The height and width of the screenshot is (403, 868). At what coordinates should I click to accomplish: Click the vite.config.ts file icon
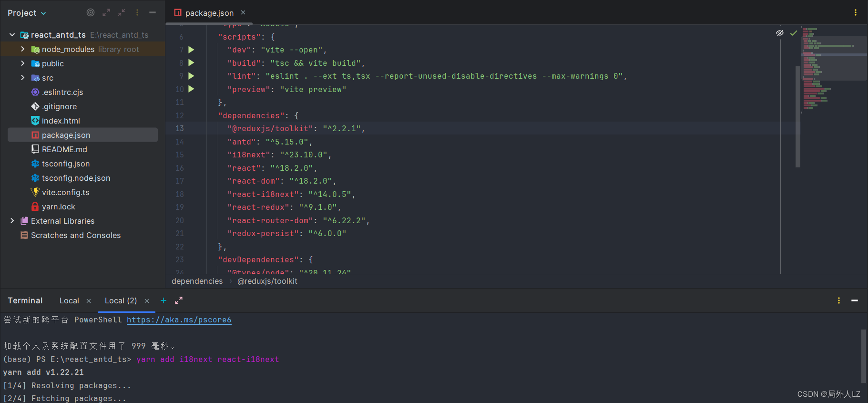35,192
